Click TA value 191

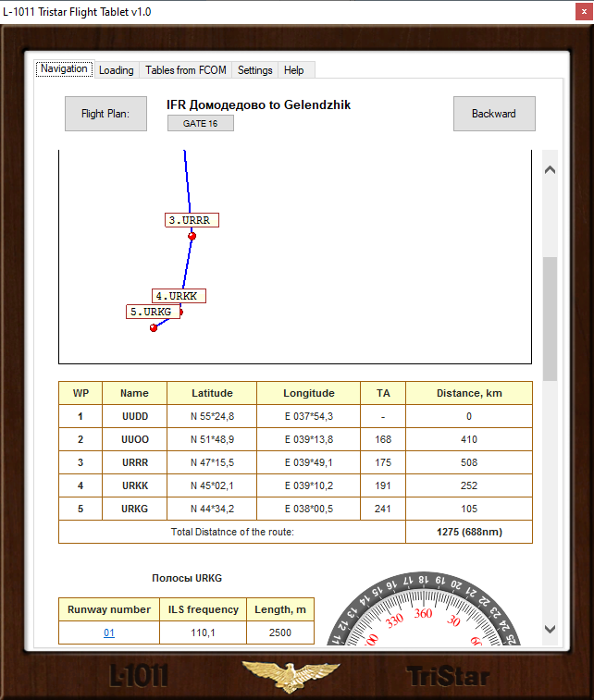[383, 485]
